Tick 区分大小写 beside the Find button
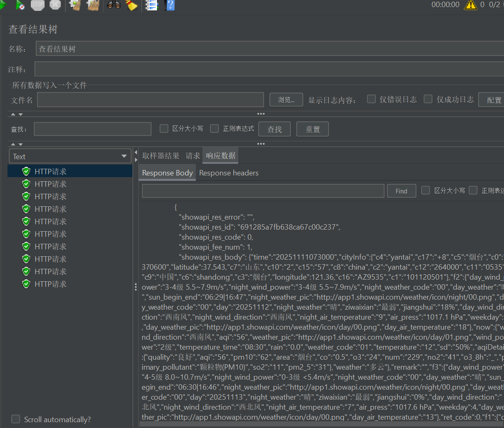This screenshot has height=428, width=504. coord(426,190)
